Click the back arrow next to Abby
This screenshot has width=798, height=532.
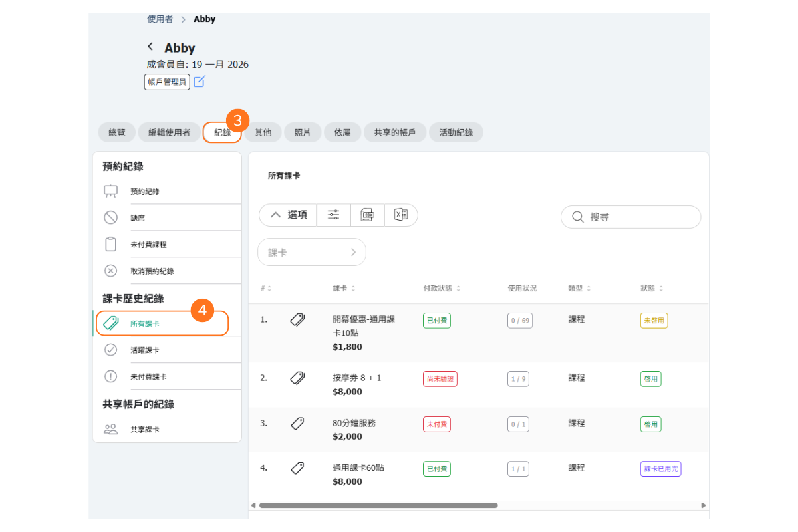(150, 47)
